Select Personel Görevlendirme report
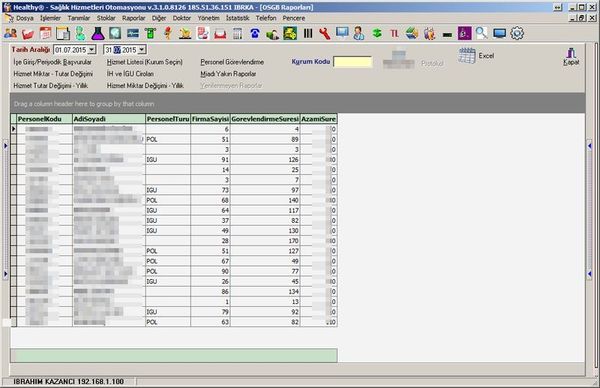The height and width of the screenshot is (388, 600). tap(232, 62)
